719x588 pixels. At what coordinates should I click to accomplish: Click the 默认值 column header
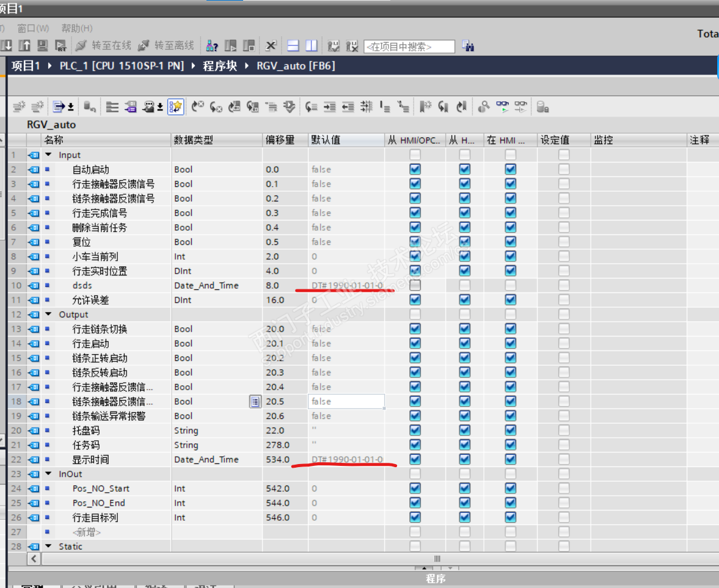click(346, 140)
